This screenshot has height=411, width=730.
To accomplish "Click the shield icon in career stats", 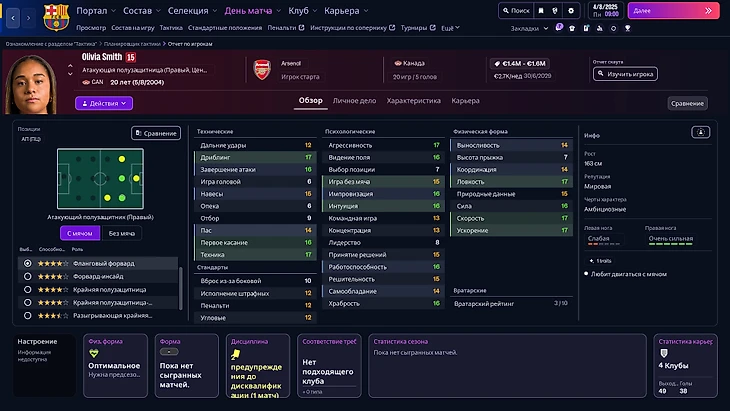I will (662, 352).
